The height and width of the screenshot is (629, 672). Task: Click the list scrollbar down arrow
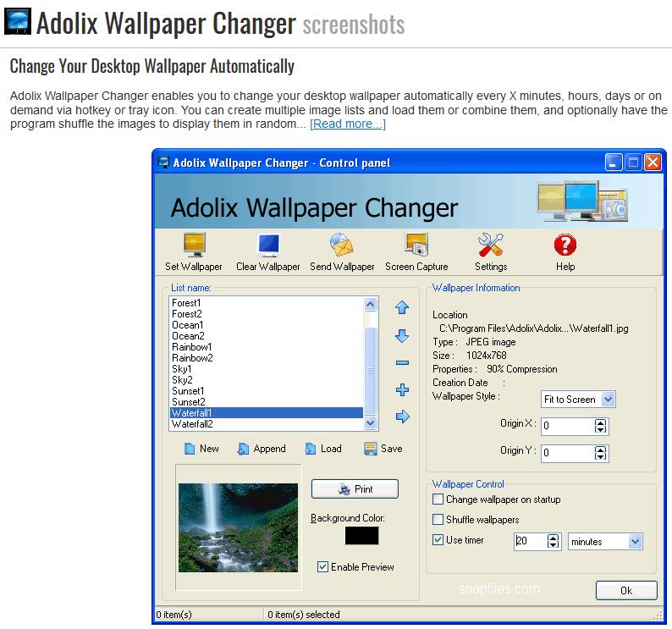[x=371, y=423]
